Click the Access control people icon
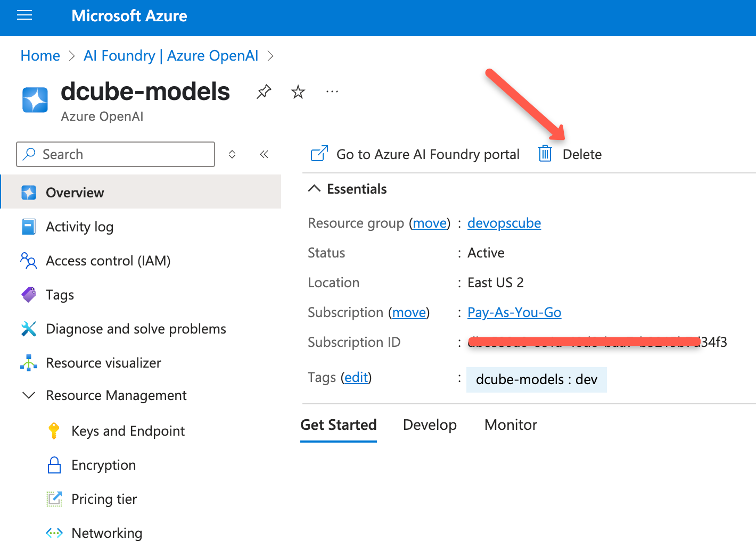Image resolution: width=756 pixels, height=549 pixels. point(29,261)
